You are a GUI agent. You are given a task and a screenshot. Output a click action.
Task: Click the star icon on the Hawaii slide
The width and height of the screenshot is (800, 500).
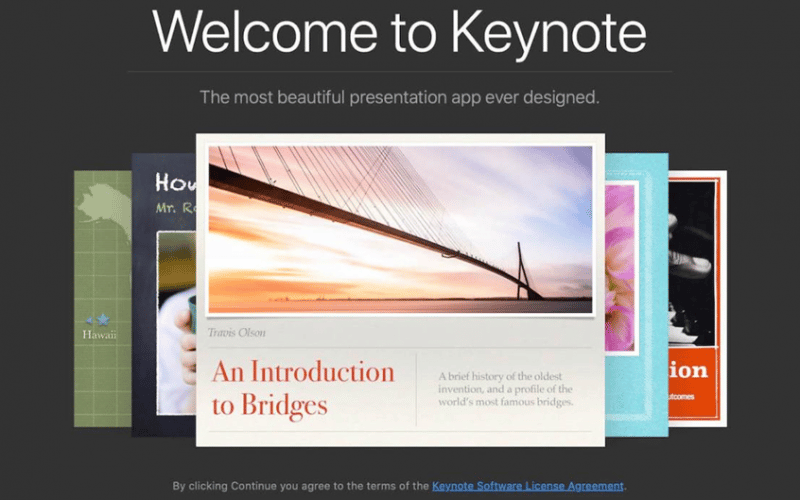pyautogui.click(x=102, y=319)
